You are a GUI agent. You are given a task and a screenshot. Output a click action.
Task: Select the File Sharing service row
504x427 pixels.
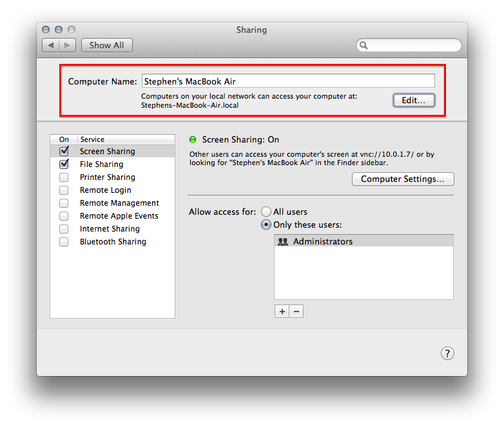coord(113,164)
